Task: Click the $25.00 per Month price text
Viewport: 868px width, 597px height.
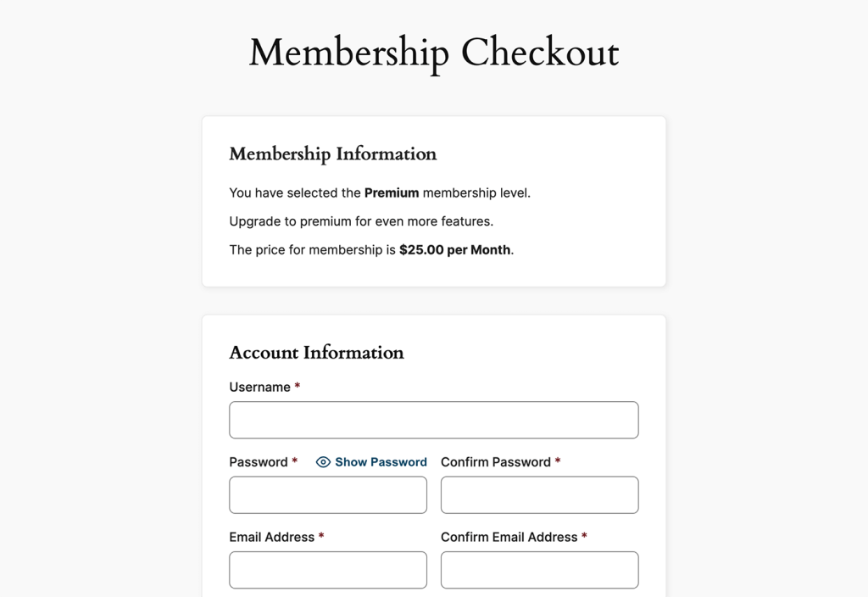Action: 454,249
